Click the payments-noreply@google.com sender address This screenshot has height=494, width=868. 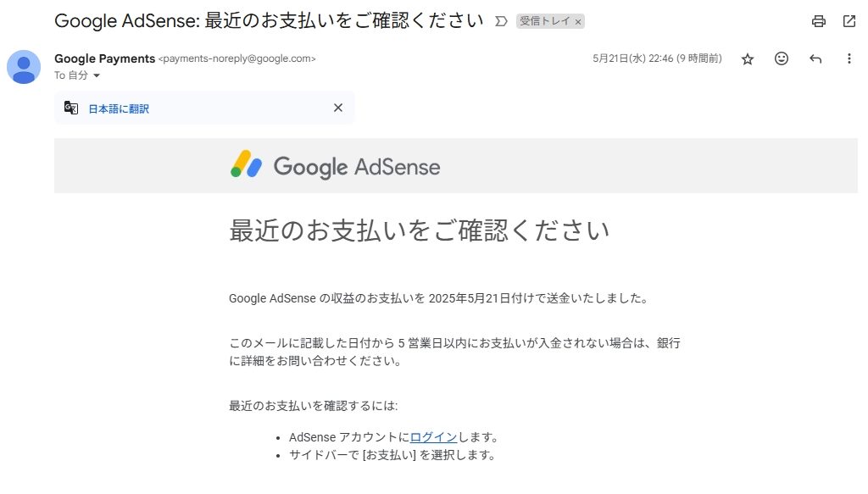(x=237, y=59)
